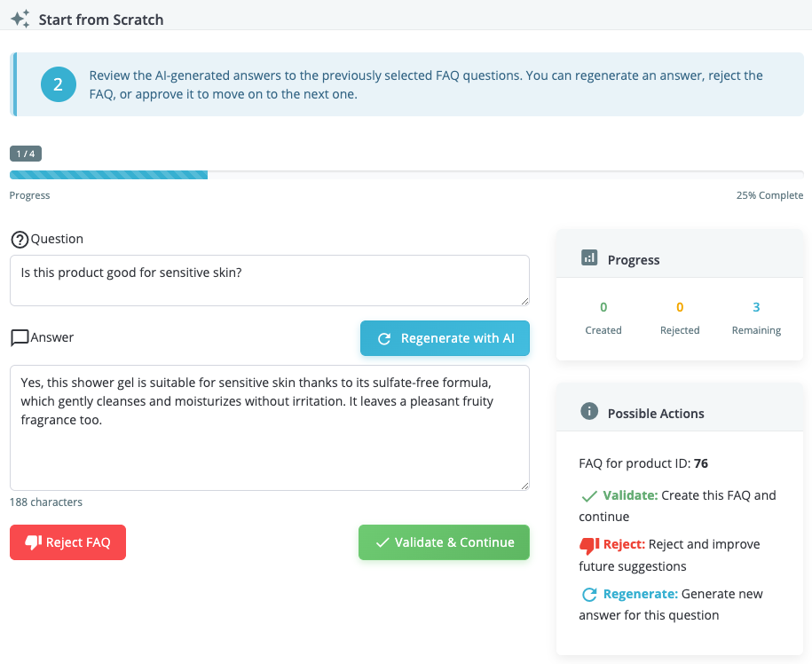Click the striped progress bar
812x664 pixels.
point(108,175)
